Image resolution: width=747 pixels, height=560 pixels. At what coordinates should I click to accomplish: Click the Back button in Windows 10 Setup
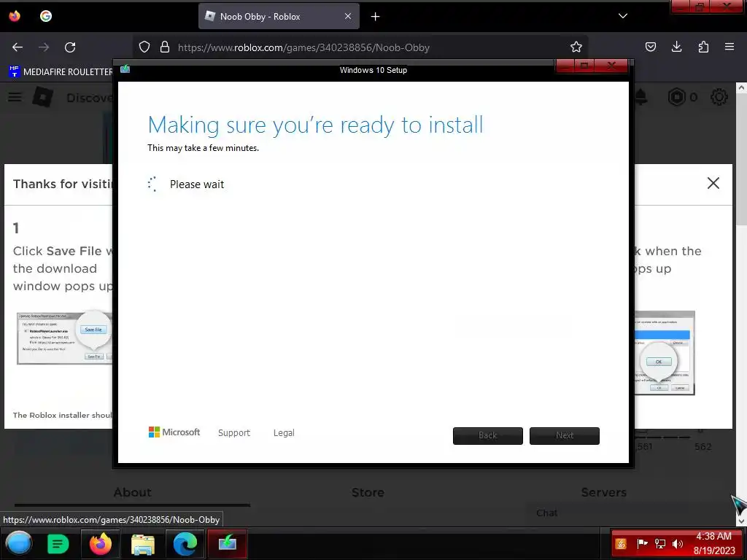click(x=488, y=436)
